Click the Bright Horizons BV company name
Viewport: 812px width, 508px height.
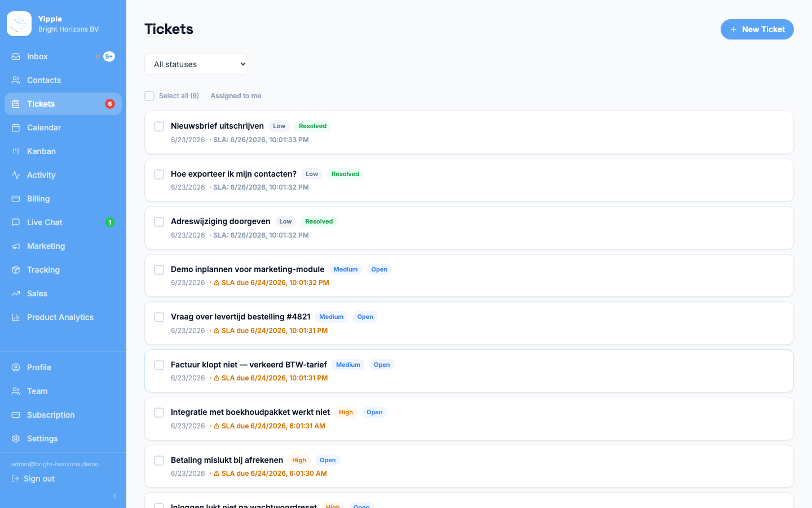point(68,29)
